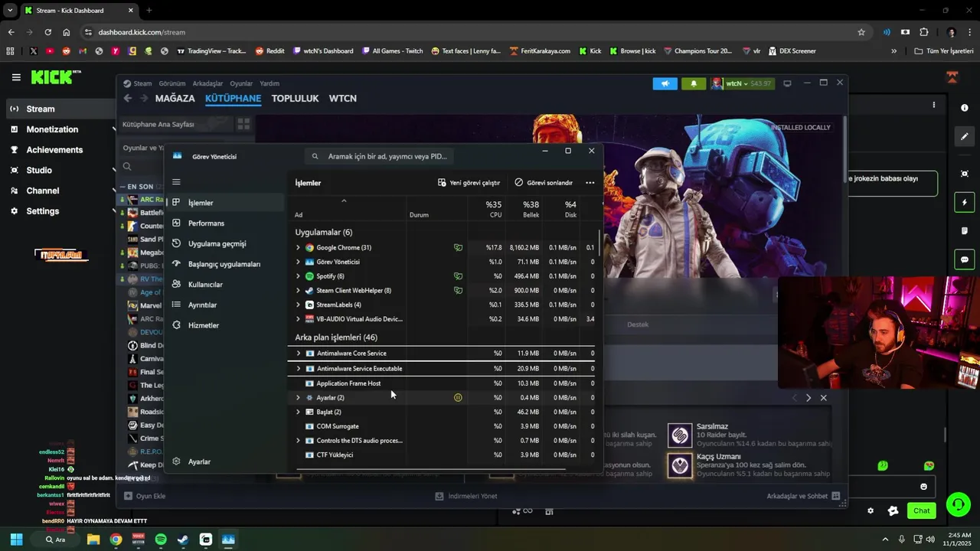
Task: Click Kick chat settings gear icon
Action: [x=871, y=511]
